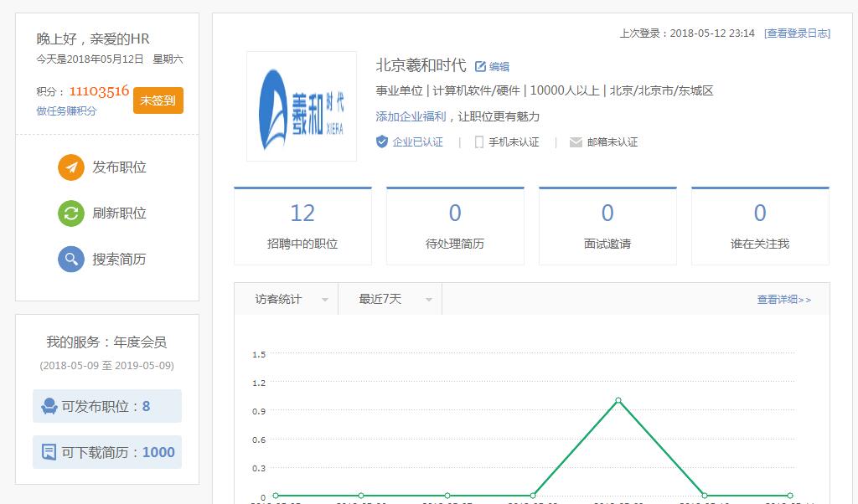Switch to the 面试邀请 stats panel
The image size is (858, 504).
pos(607,224)
